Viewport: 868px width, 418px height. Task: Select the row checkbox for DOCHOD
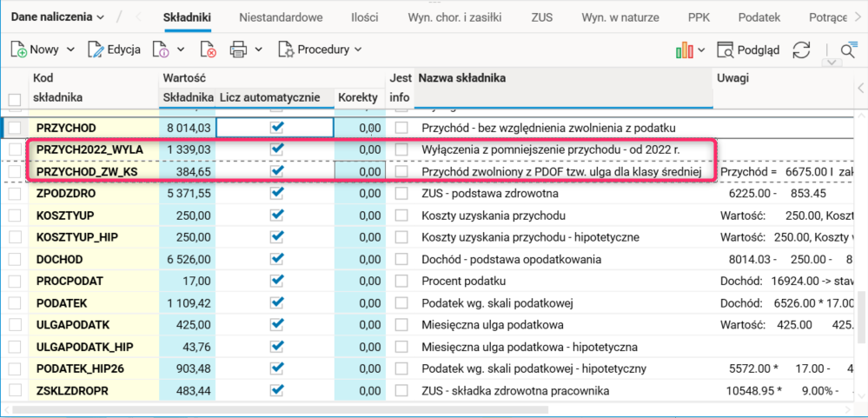tap(14, 259)
